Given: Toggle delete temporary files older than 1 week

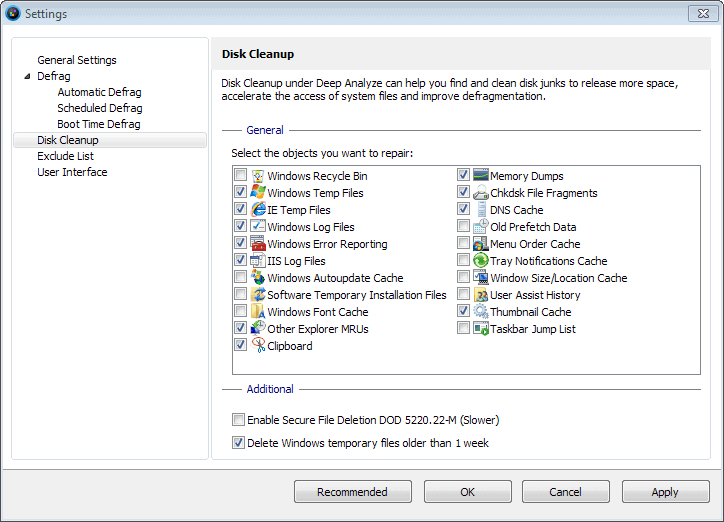Looking at the screenshot, I should click(x=238, y=443).
